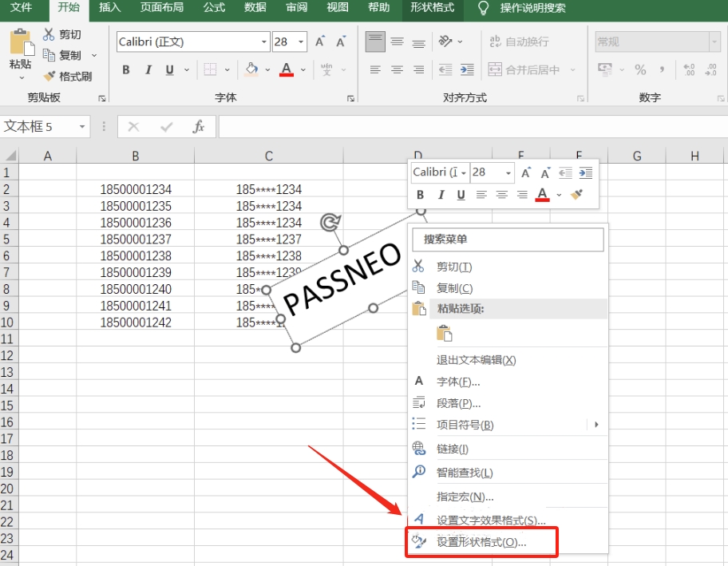Open the Name Box dropdown 文本框 5
The width and height of the screenshot is (728, 566).
(82, 127)
